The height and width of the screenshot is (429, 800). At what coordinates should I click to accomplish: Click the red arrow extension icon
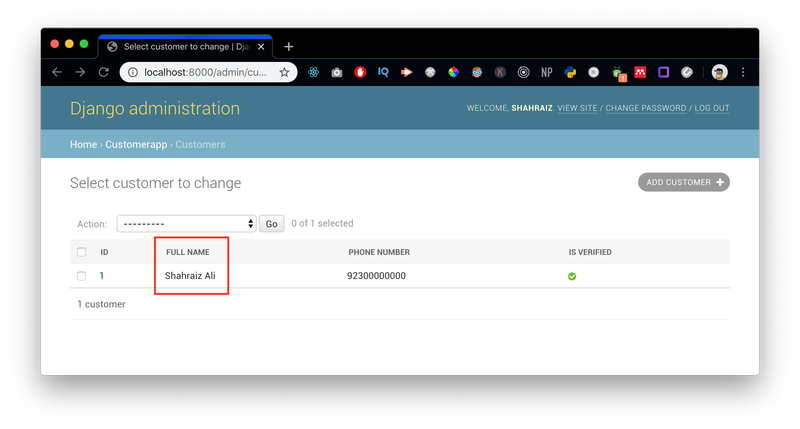[407, 72]
